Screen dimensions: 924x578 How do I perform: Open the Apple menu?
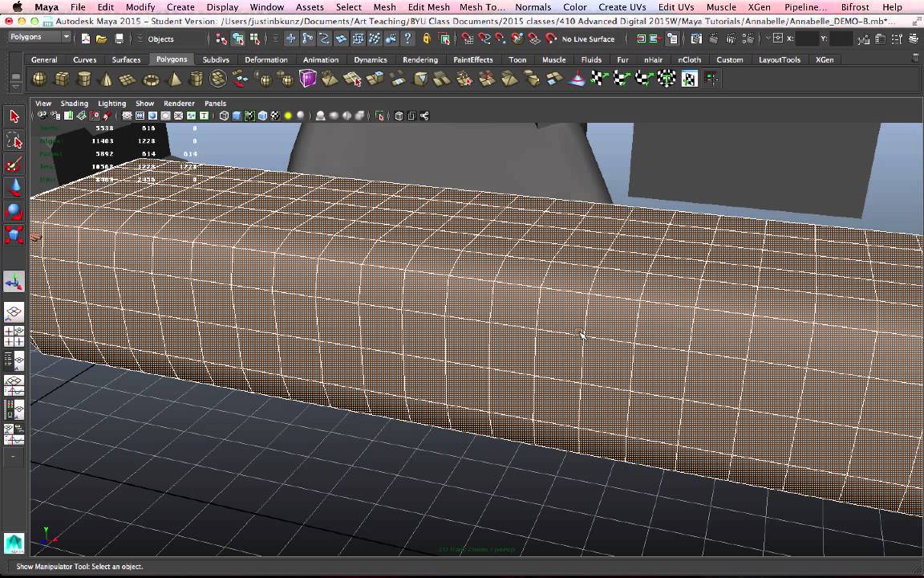tap(17, 7)
